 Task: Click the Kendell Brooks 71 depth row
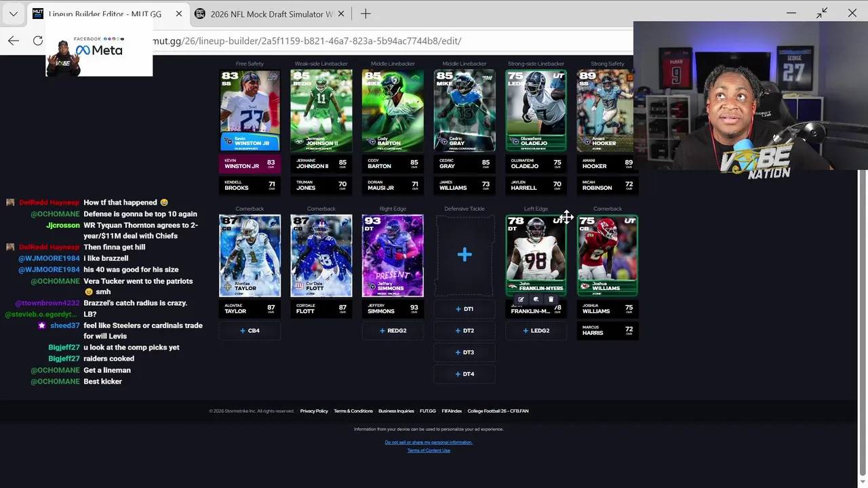[250, 185]
